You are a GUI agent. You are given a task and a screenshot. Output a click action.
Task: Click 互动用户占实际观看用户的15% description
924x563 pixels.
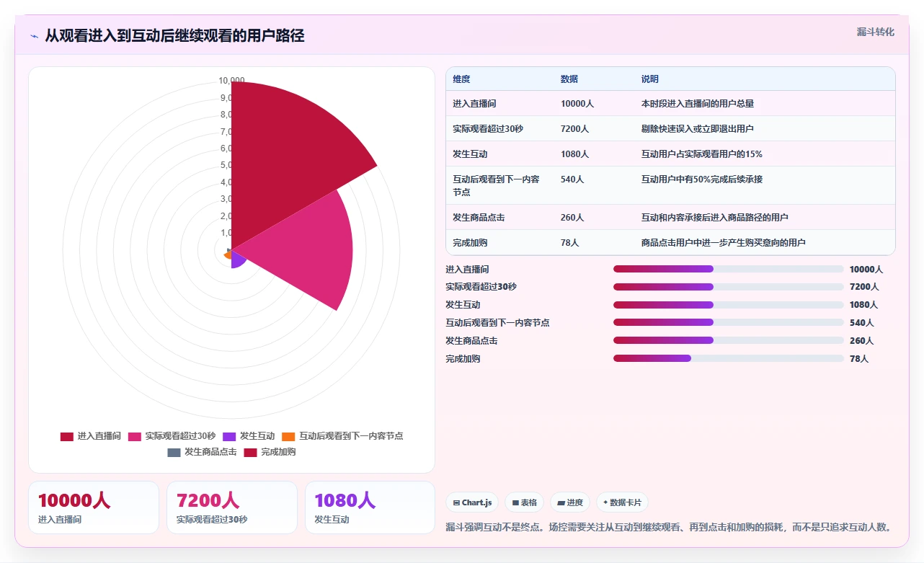pos(702,154)
